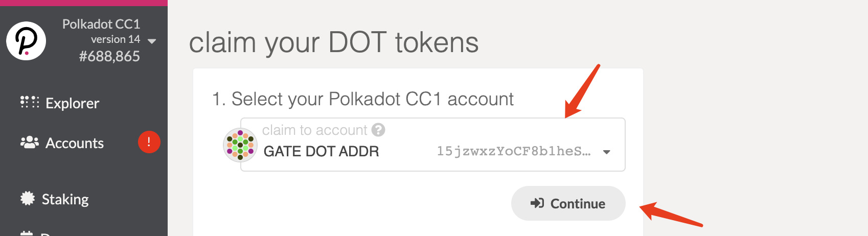Click the address starting with 15jzwxzYoCF8b1heS
The height and width of the screenshot is (236, 868).
coord(514,151)
